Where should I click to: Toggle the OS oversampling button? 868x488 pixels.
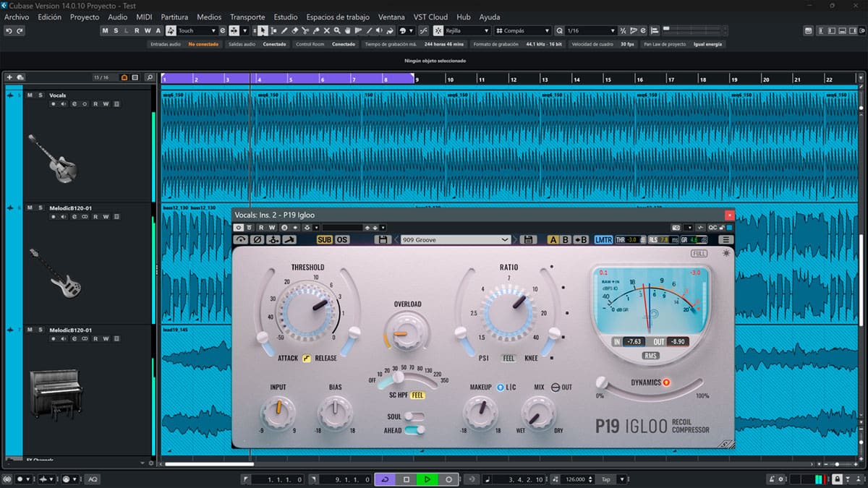pyautogui.click(x=342, y=239)
